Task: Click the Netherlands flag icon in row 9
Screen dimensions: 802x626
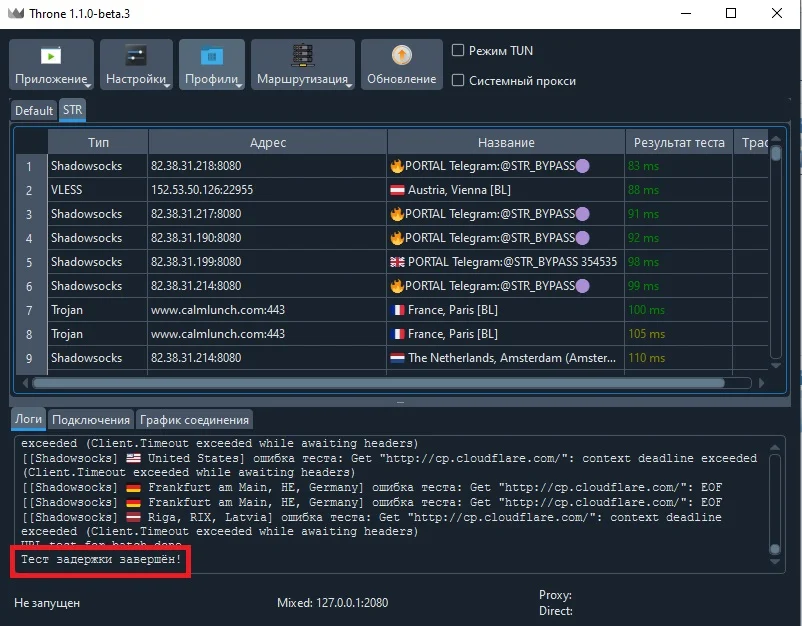Action: [x=397, y=359]
